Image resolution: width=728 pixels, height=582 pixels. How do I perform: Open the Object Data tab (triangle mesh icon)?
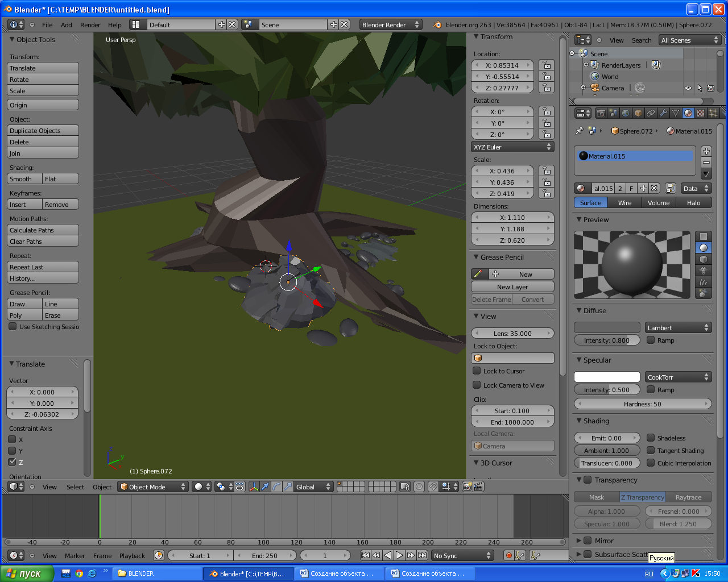coord(676,113)
